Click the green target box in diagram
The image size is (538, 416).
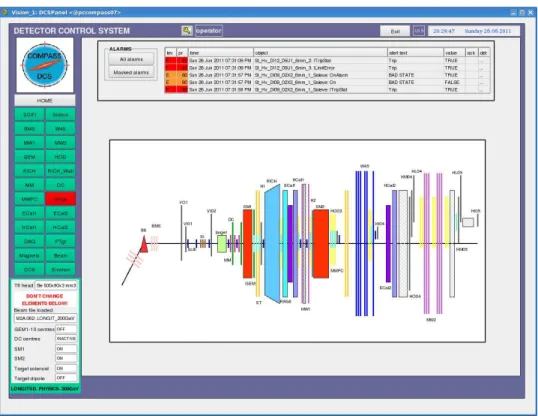coord(222,244)
